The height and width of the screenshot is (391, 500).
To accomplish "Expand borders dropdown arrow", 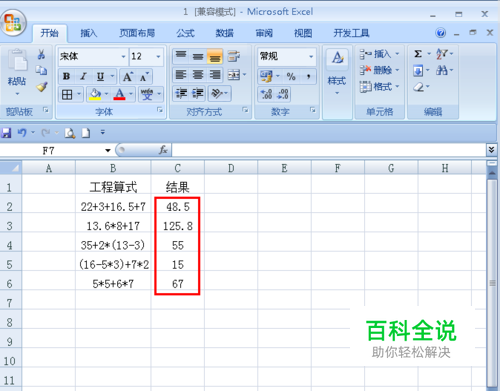I will click(x=79, y=94).
